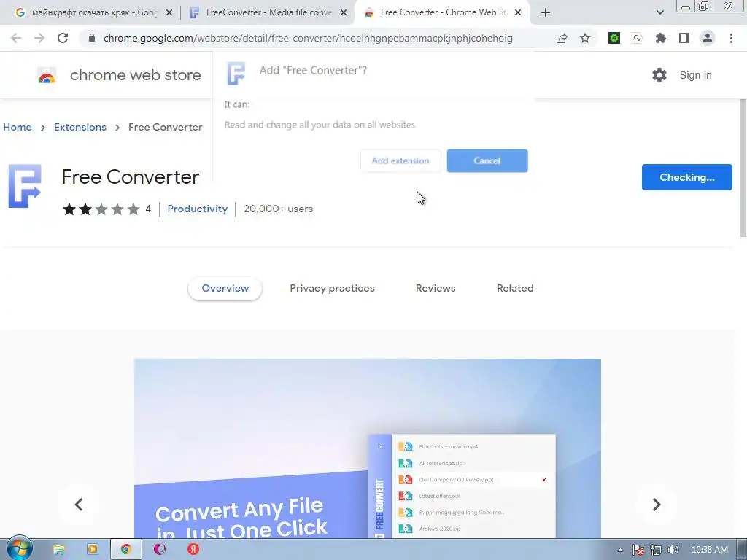Click the Sign in link
This screenshot has height=560, width=747.
pyautogui.click(x=695, y=75)
